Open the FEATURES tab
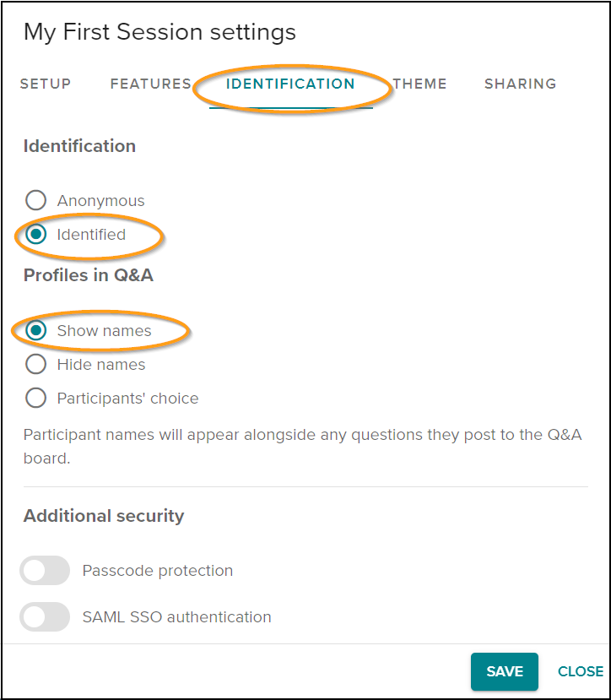Viewport: 611px width, 700px height. pos(150,84)
